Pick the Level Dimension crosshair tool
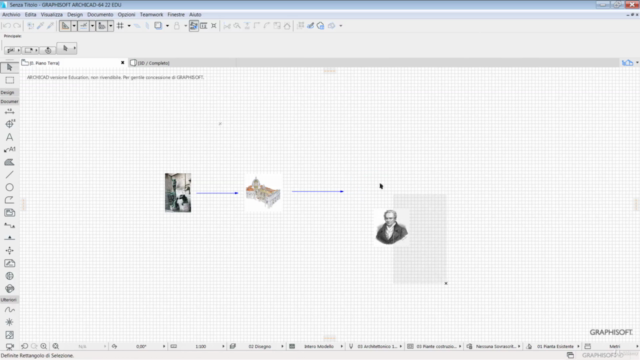The image size is (640, 360). (9, 124)
